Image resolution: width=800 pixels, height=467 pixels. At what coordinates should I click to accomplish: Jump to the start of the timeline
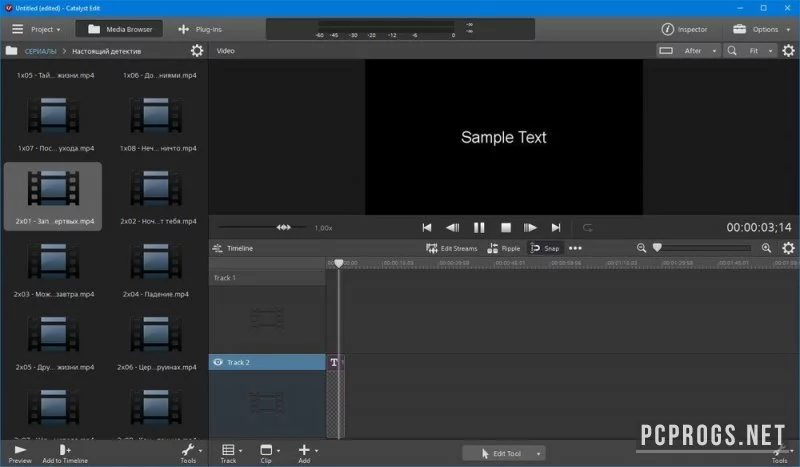pos(427,228)
